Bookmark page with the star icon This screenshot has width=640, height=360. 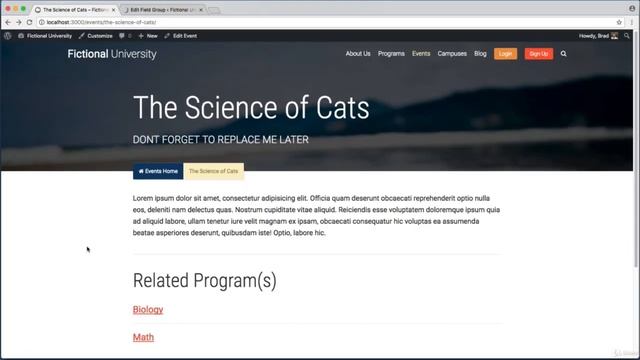(x=619, y=22)
